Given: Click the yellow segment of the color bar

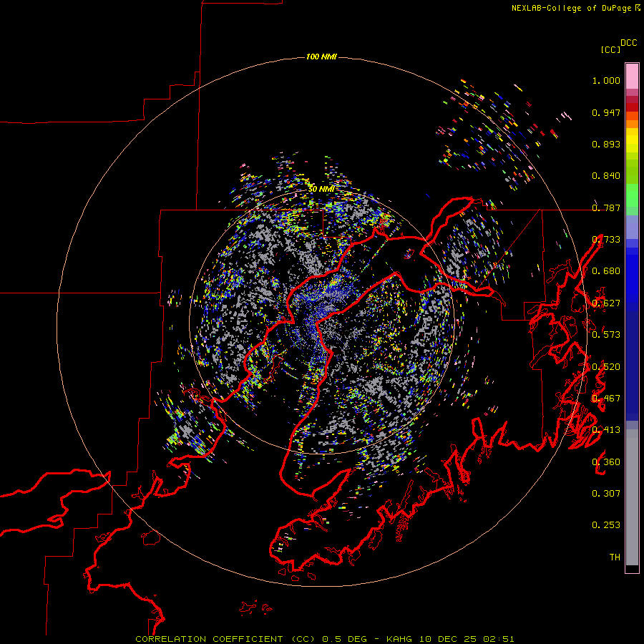Looking at the screenshot, I should pyautogui.click(x=632, y=140).
